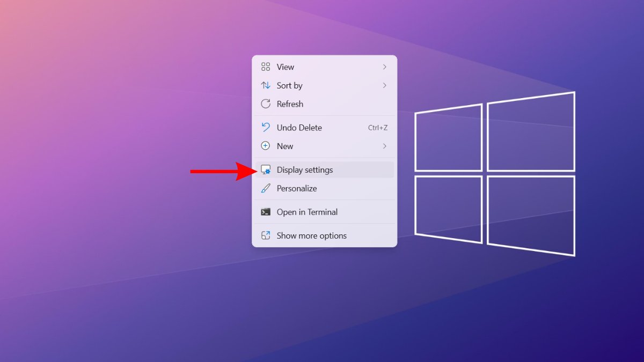This screenshot has width=644, height=362.
Task: Select the Open in Terminal label
Action: point(308,212)
